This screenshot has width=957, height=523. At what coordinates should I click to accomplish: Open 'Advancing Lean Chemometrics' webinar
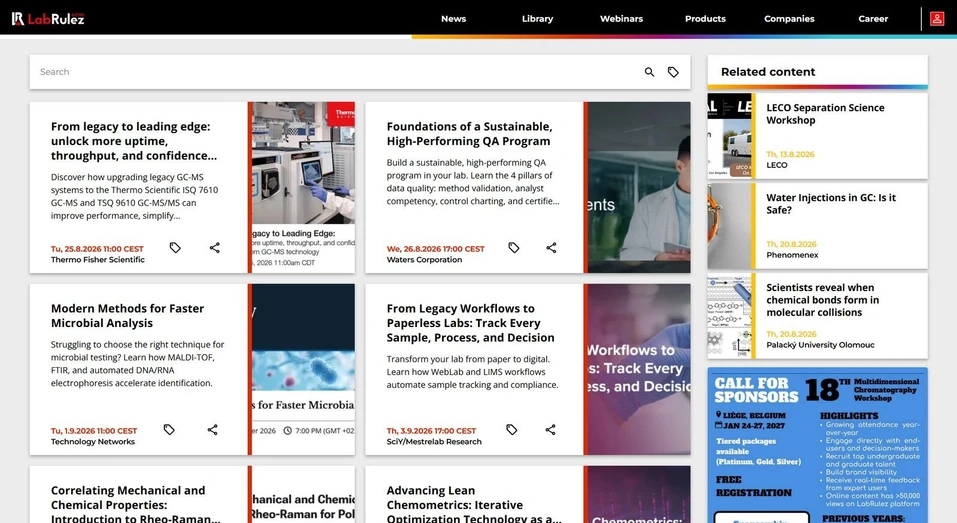click(x=474, y=504)
